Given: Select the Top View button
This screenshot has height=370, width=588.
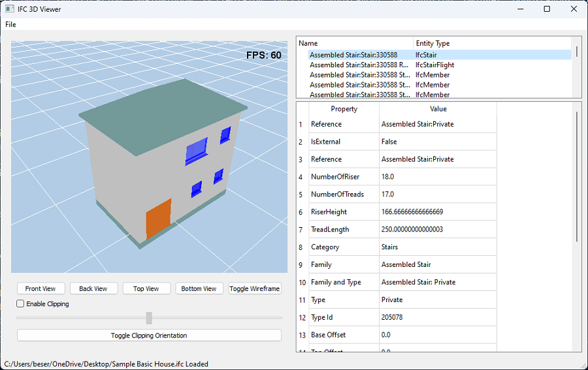Looking at the screenshot, I should coord(146,288).
